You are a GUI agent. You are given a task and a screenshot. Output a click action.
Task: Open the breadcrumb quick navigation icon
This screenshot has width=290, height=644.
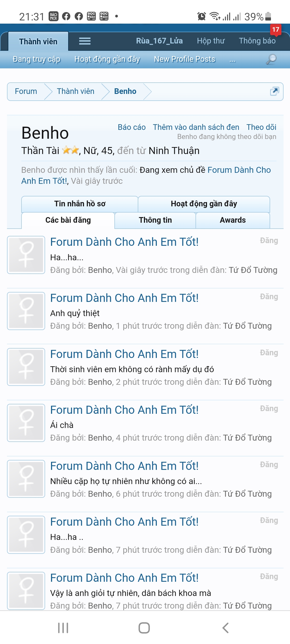pyautogui.click(x=274, y=92)
